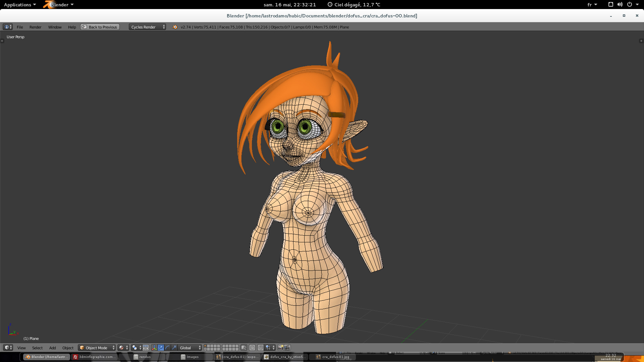Open the View menu in 3D viewport header
Viewport: 644px width, 362px height.
[21, 348]
